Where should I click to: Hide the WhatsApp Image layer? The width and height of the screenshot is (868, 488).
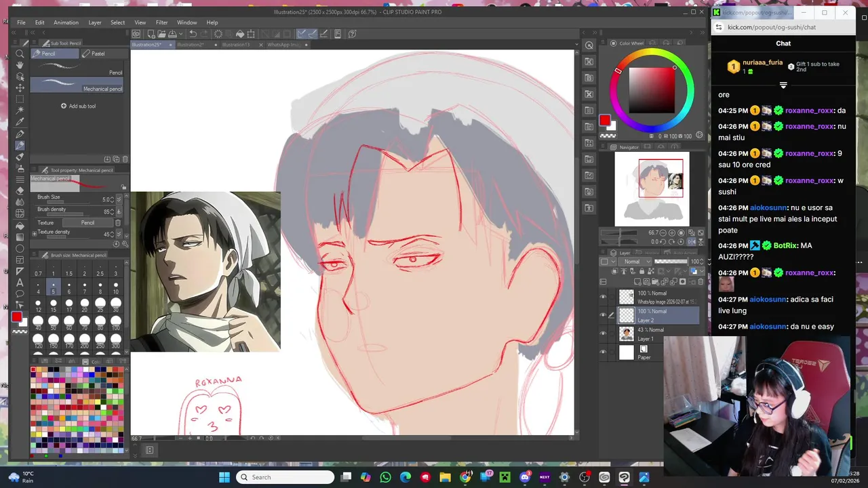[x=603, y=297]
